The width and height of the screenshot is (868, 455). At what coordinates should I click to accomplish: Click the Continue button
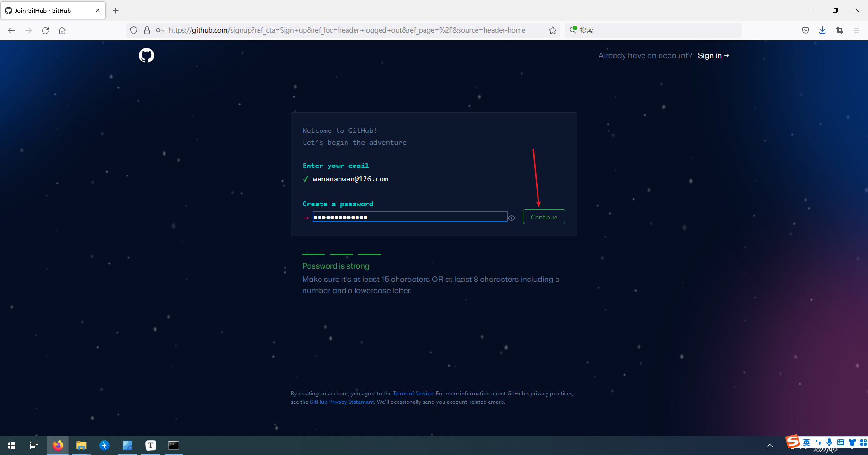tap(544, 217)
